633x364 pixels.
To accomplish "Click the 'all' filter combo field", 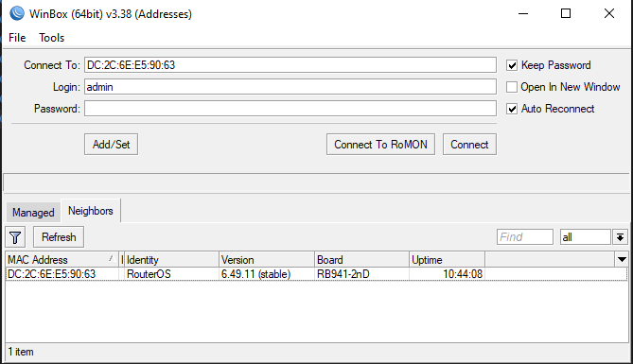I will (585, 237).
